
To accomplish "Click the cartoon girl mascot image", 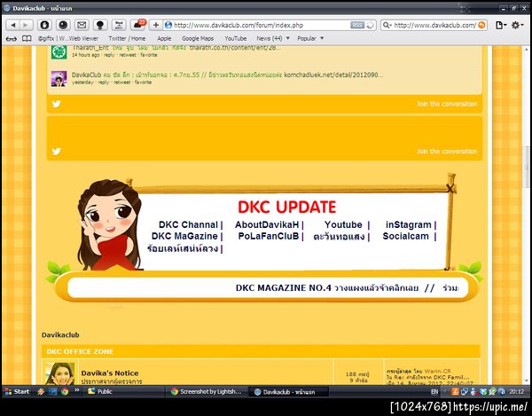I will tap(109, 225).
